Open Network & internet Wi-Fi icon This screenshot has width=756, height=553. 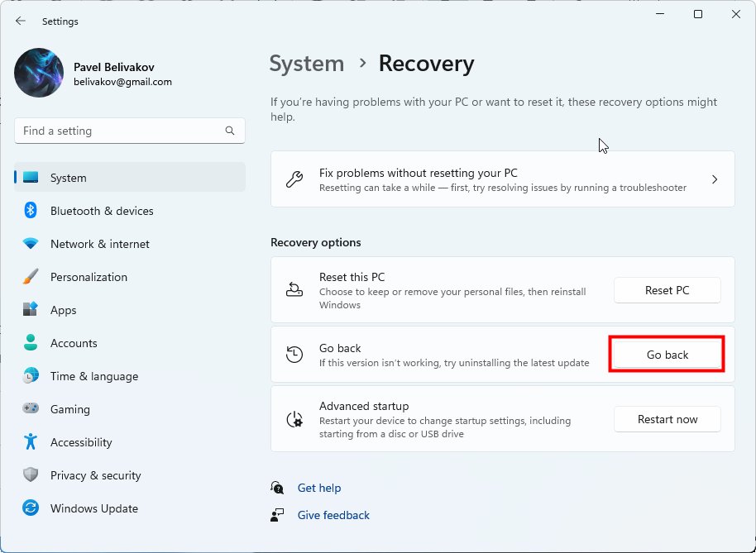click(31, 244)
